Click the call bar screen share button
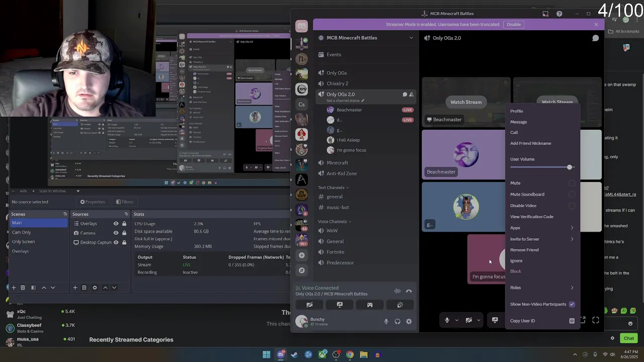 pyautogui.click(x=495, y=320)
